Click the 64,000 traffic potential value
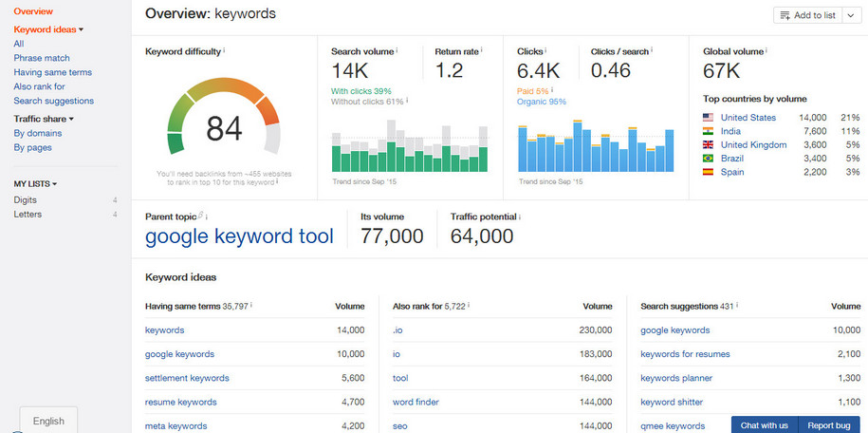The height and width of the screenshot is (433, 868). [482, 236]
